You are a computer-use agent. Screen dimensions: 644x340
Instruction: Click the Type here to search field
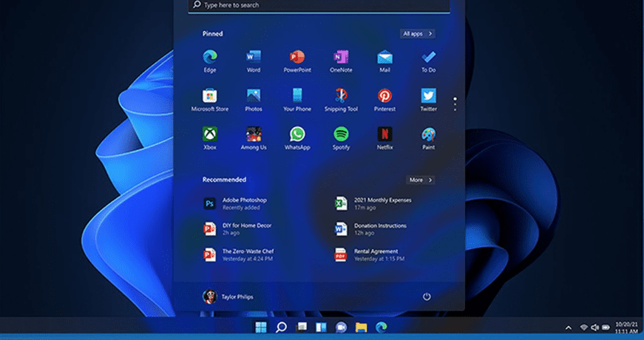[319, 5]
